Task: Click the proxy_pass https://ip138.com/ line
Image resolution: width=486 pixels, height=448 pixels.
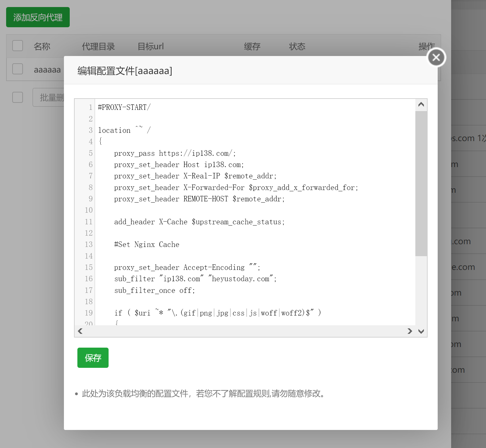Action: pos(175,153)
